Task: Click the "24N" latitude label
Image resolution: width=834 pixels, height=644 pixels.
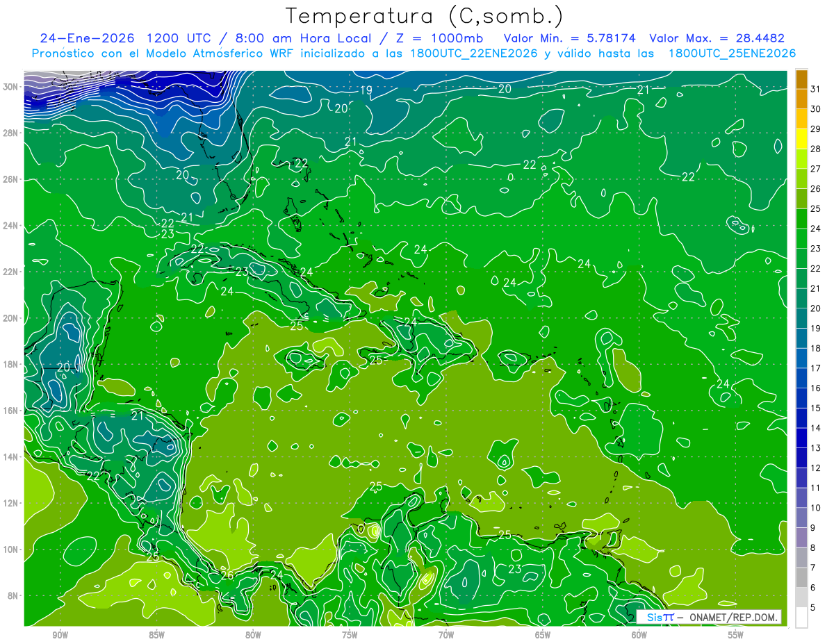Action: (x=11, y=226)
